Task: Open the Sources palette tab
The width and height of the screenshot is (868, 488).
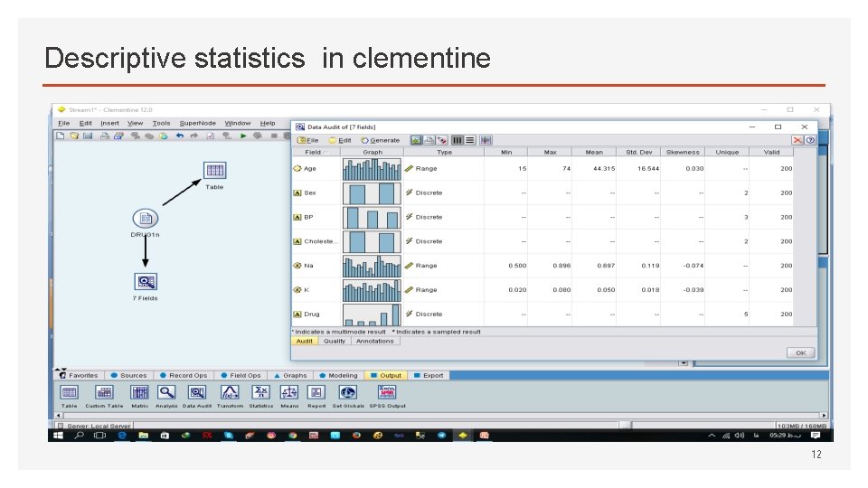Action: click(128, 375)
